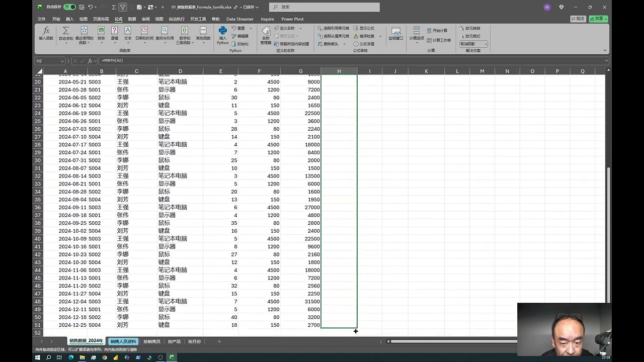This screenshot has width=644, height=362.
Task: Click the vertical scrollbar thumb
Action: click(x=608, y=234)
